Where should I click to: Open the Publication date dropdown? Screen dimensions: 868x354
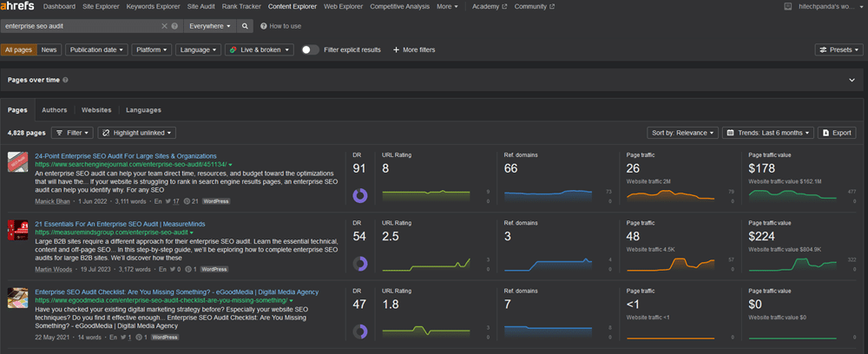pyautogui.click(x=96, y=49)
